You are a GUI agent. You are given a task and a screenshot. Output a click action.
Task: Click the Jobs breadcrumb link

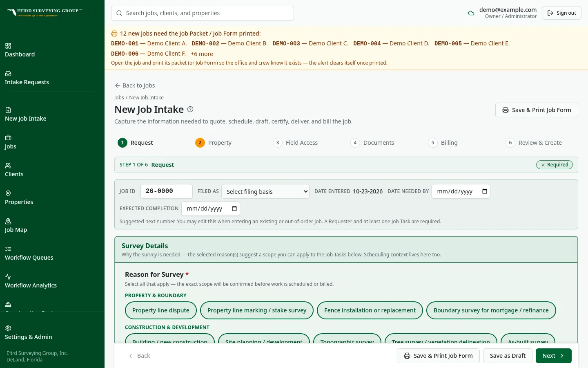119,98
